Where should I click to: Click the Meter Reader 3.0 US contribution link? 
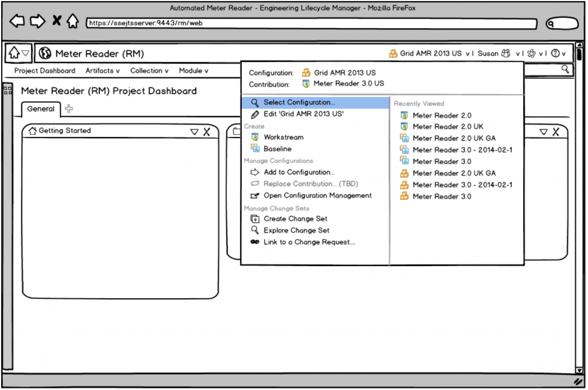coord(343,84)
